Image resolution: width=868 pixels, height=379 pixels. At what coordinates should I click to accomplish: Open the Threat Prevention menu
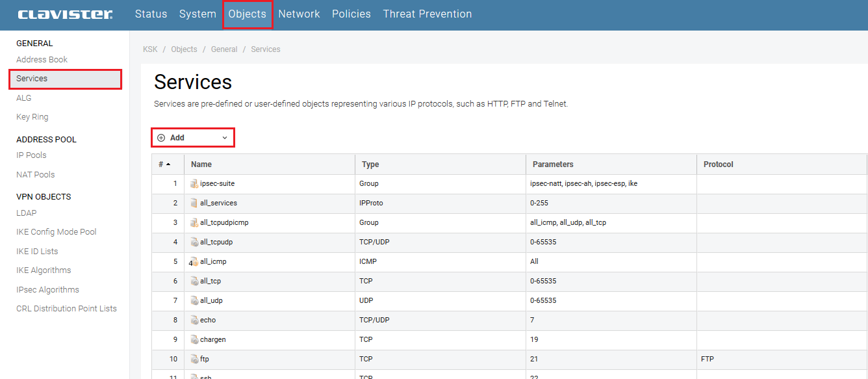tap(427, 14)
